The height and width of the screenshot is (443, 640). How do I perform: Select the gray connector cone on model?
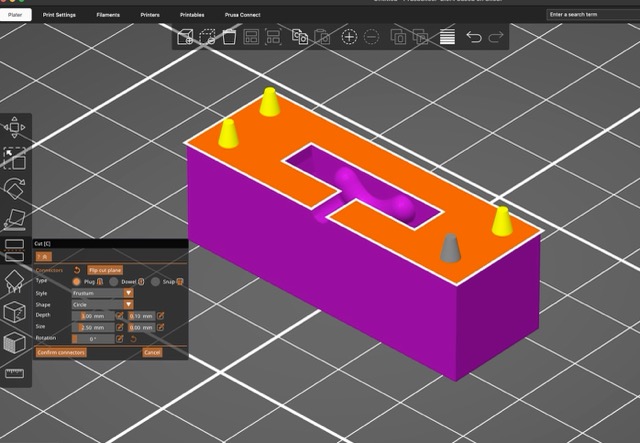click(451, 248)
